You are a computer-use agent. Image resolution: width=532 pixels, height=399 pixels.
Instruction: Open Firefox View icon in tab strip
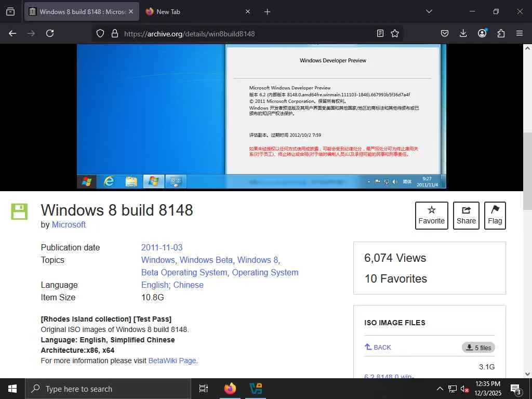10,11
